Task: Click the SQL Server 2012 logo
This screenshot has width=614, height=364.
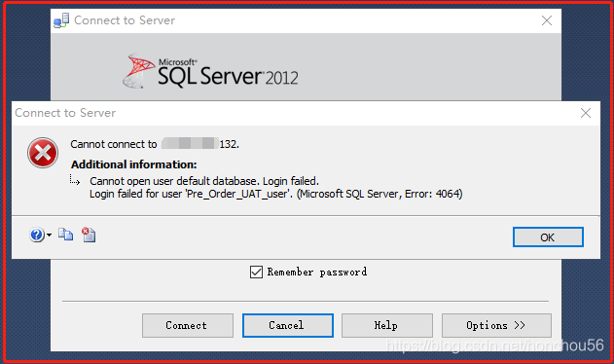Action: 210,71
